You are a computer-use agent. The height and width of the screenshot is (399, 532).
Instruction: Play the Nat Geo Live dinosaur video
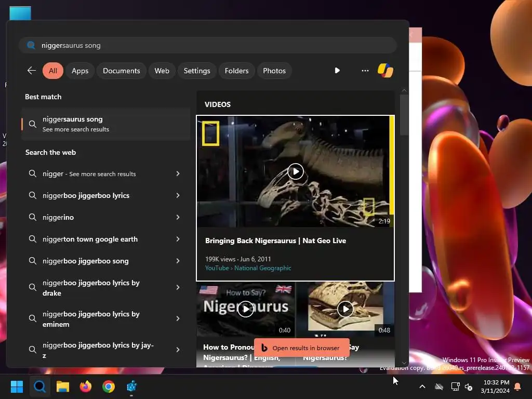pos(296,171)
